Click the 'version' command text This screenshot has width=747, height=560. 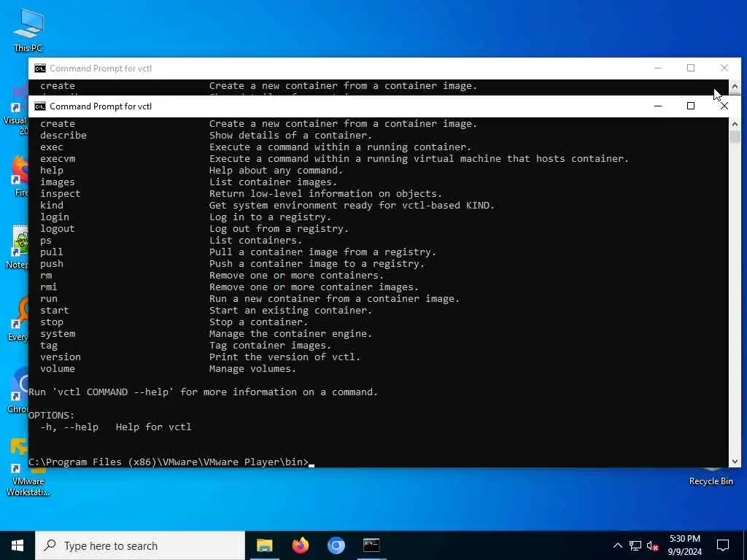click(x=61, y=357)
